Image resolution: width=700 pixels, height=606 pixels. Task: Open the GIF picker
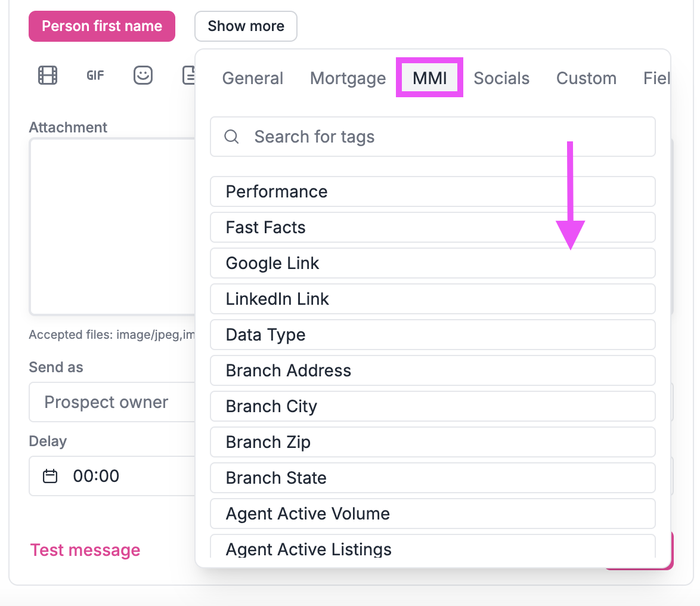coord(95,75)
